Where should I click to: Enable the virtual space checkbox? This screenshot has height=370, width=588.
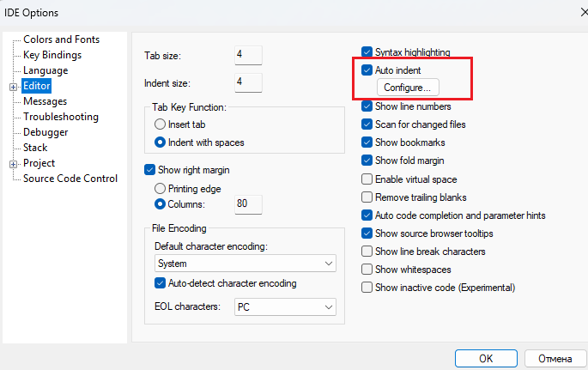pyautogui.click(x=367, y=179)
